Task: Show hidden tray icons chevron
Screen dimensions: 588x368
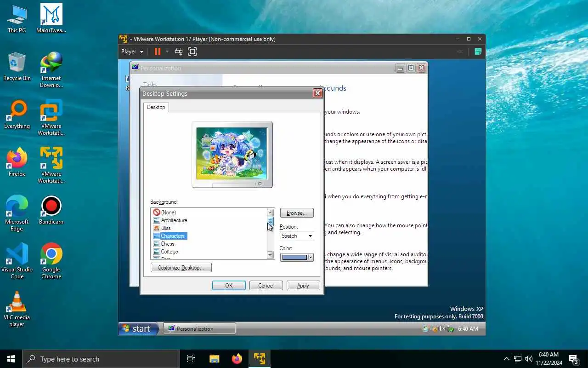Action: click(x=507, y=359)
